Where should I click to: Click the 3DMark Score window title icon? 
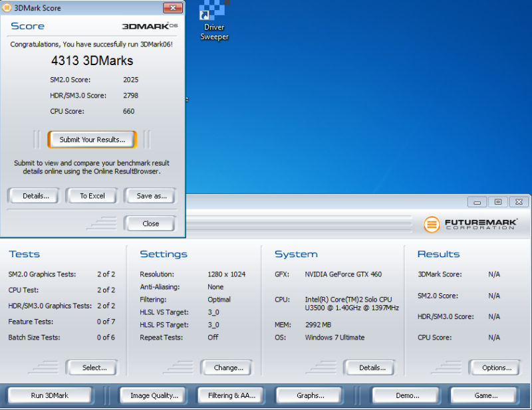pyautogui.click(x=7, y=7)
